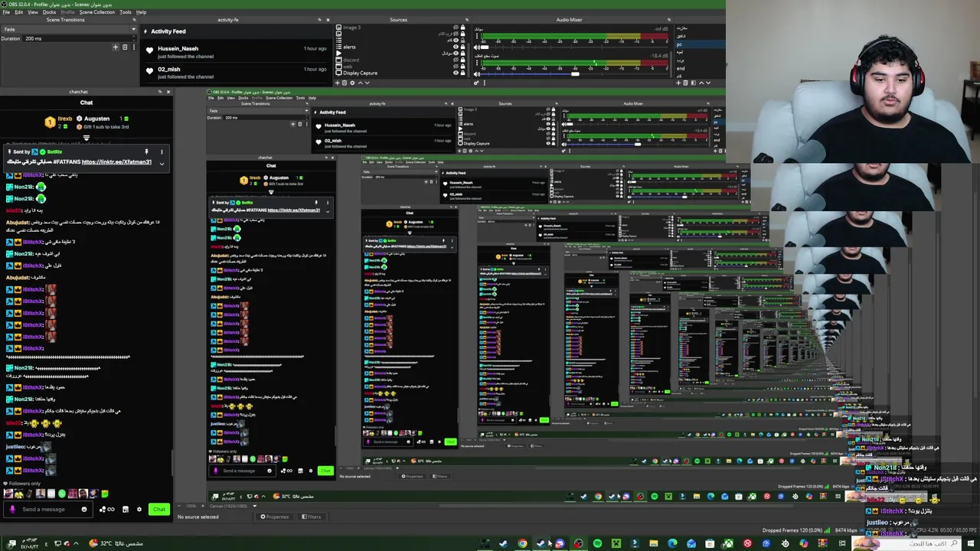Open the File menu
Viewport: 980px width, 551px height.
coord(6,12)
